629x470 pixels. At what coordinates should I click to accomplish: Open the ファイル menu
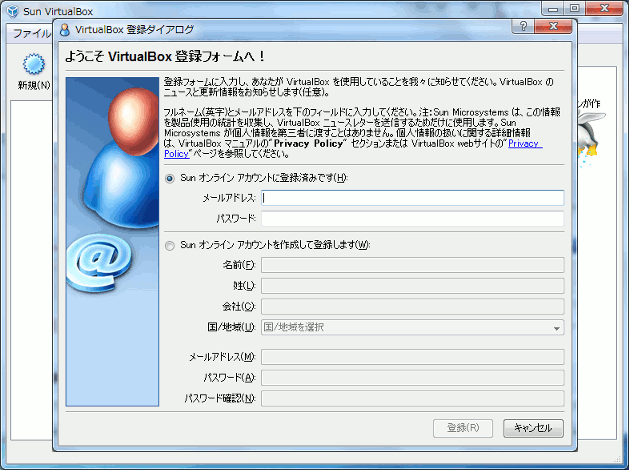pos(30,33)
